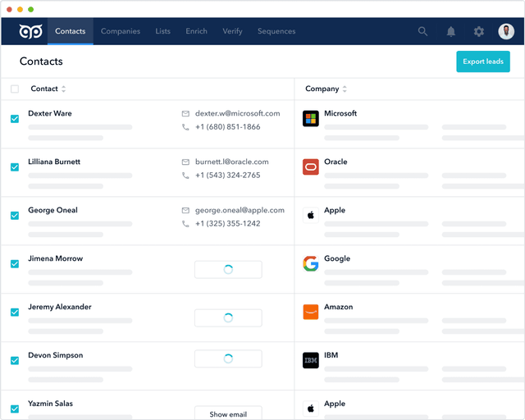Click the IBM company logo
Image resolution: width=525 pixels, height=420 pixels.
tap(310, 360)
